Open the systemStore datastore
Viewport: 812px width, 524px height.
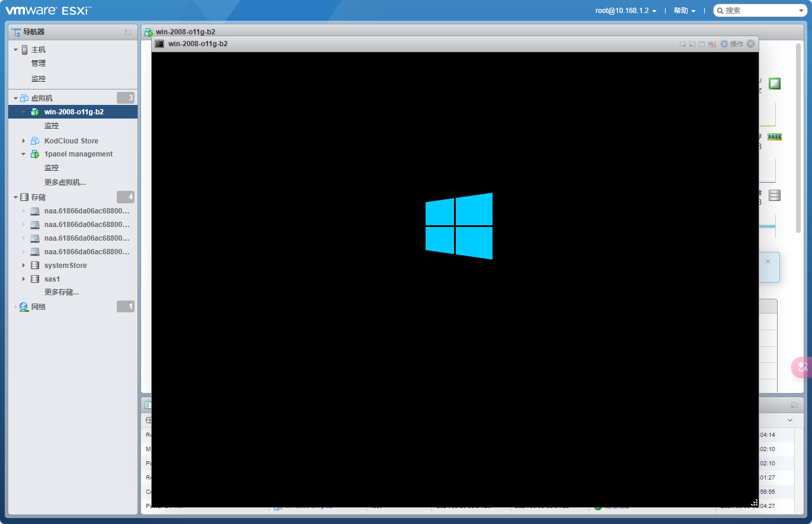(65, 266)
